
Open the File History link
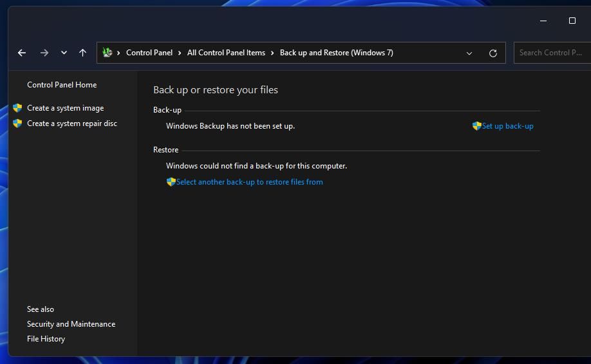click(x=46, y=339)
